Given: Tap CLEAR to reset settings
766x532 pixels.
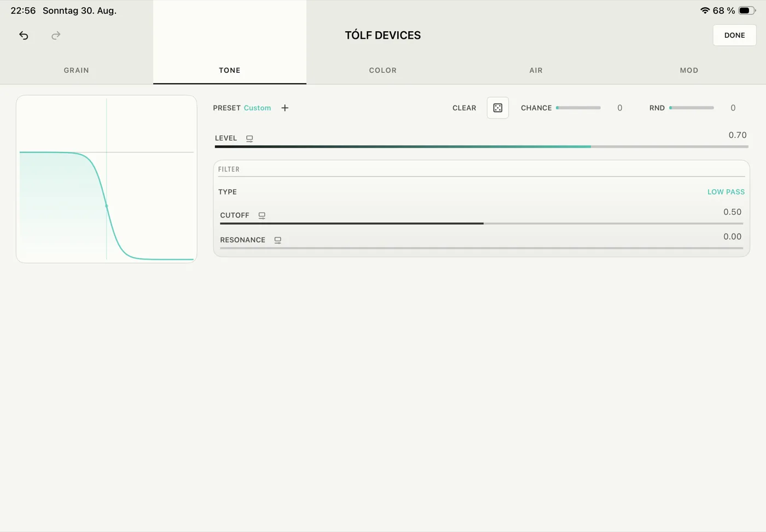Looking at the screenshot, I should pyautogui.click(x=465, y=108).
